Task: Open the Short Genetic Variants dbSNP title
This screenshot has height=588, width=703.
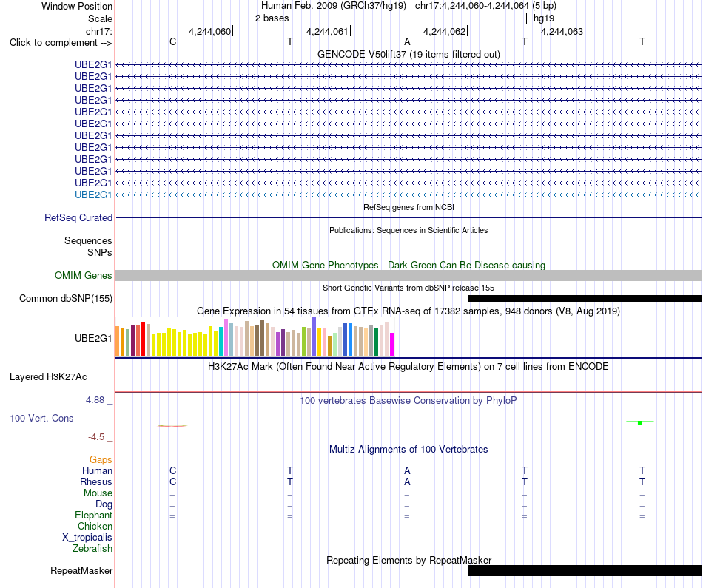Action: pyautogui.click(x=408, y=288)
